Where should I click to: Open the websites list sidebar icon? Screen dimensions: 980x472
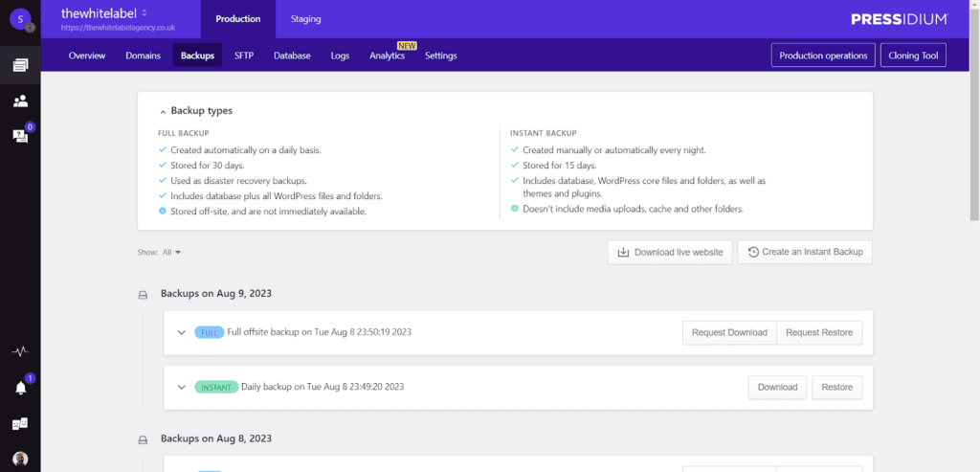click(x=20, y=65)
